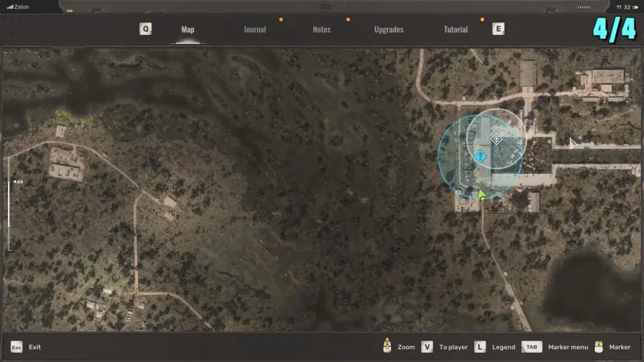Click the blue quest exclamation marker
Viewport: 644px width, 362px height.
point(480,156)
